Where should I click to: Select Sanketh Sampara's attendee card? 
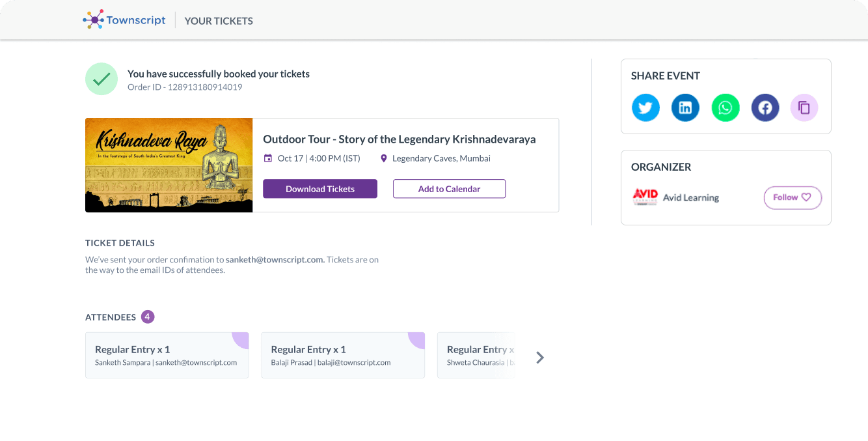[x=167, y=355]
